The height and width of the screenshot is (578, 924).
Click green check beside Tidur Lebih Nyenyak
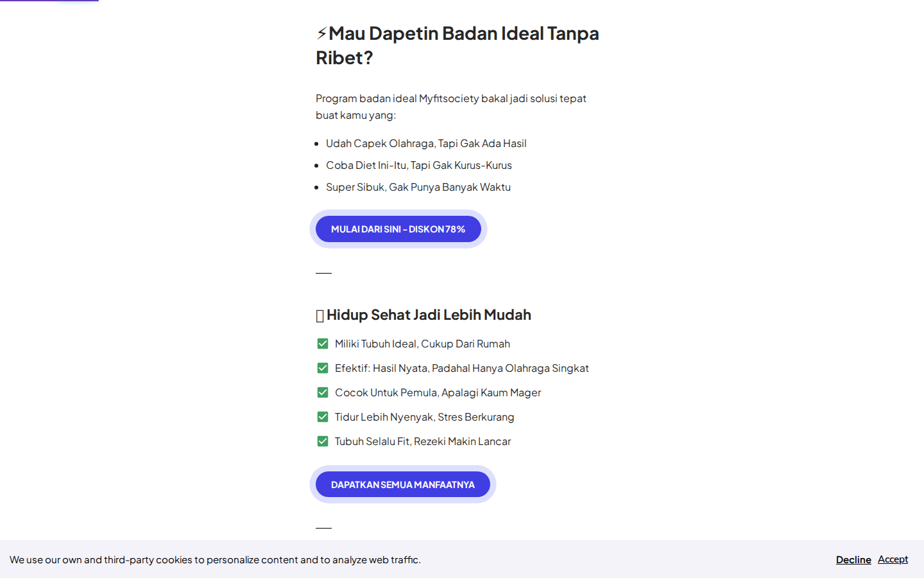click(x=323, y=417)
